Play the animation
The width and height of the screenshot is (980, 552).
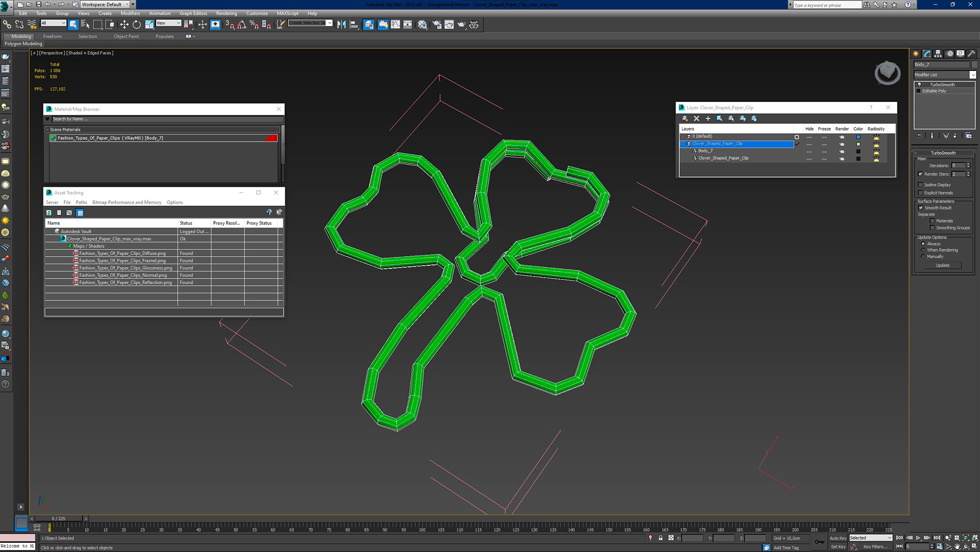coord(918,538)
